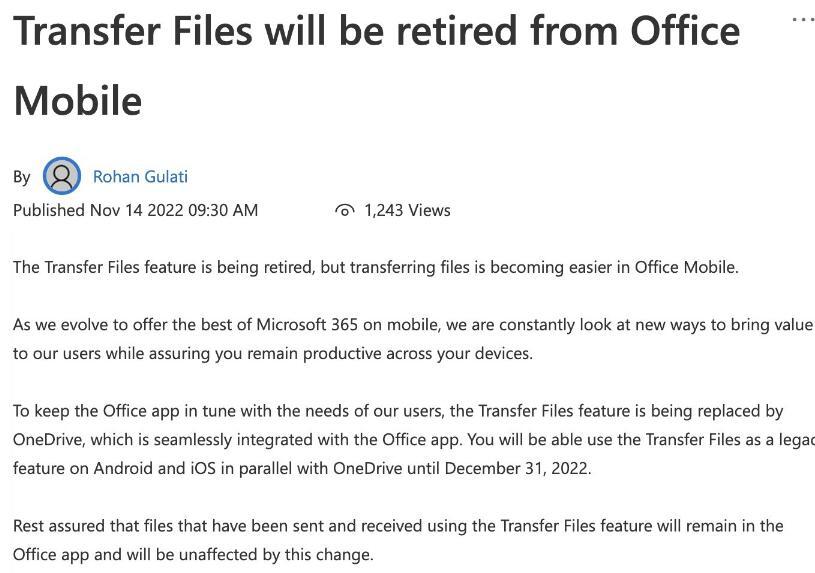
Task: Click the word "Office" in the title
Action: point(685,32)
